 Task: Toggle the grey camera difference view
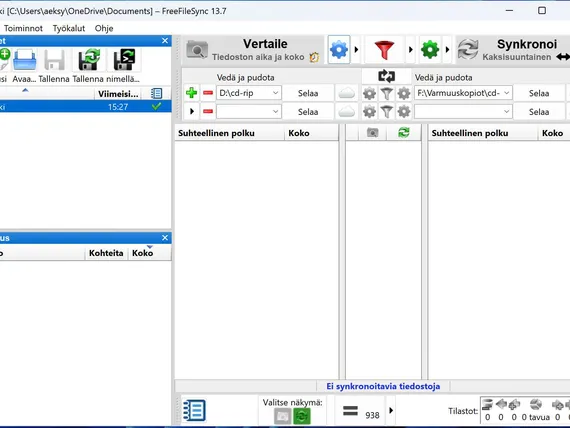pyautogui.click(x=282, y=416)
